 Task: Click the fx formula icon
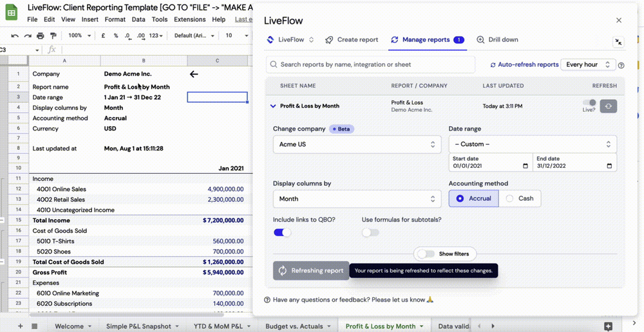(x=52, y=50)
